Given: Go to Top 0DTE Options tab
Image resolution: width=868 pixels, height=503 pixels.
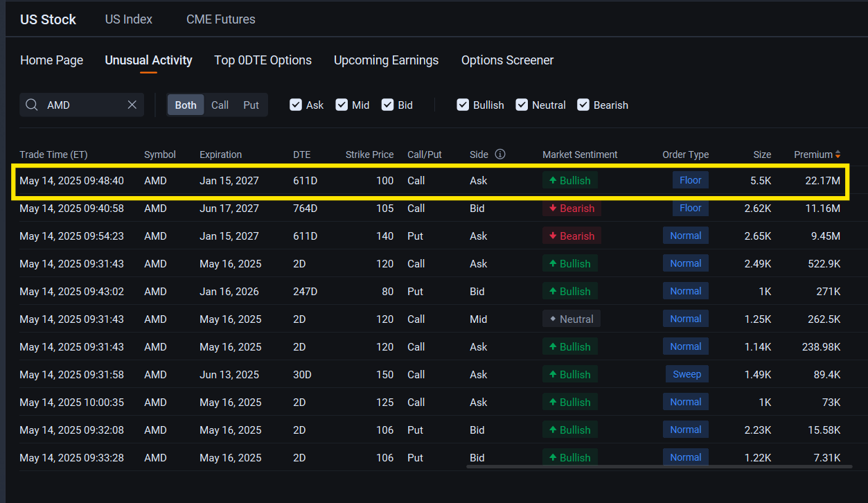Looking at the screenshot, I should click(x=263, y=60).
